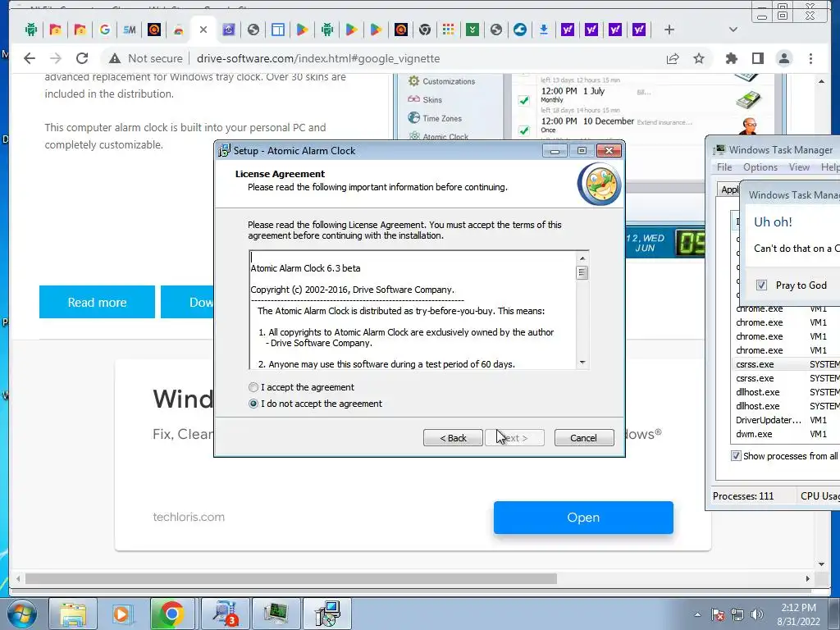Open the Chrome profile avatar
The width and height of the screenshot is (840, 630).
pos(784,58)
